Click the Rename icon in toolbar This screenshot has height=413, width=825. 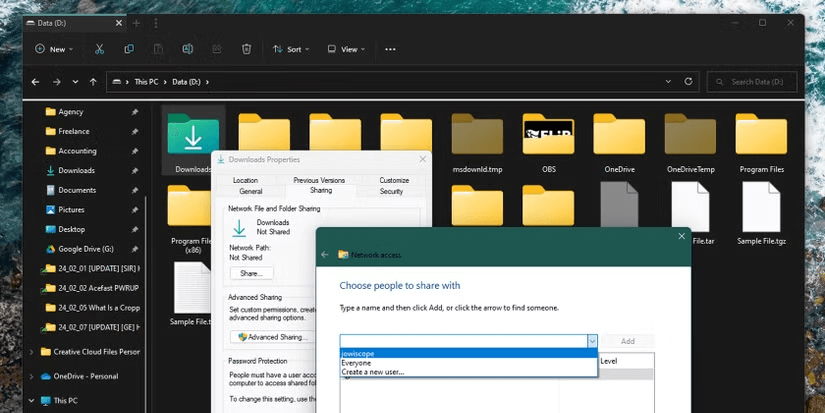click(187, 49)
